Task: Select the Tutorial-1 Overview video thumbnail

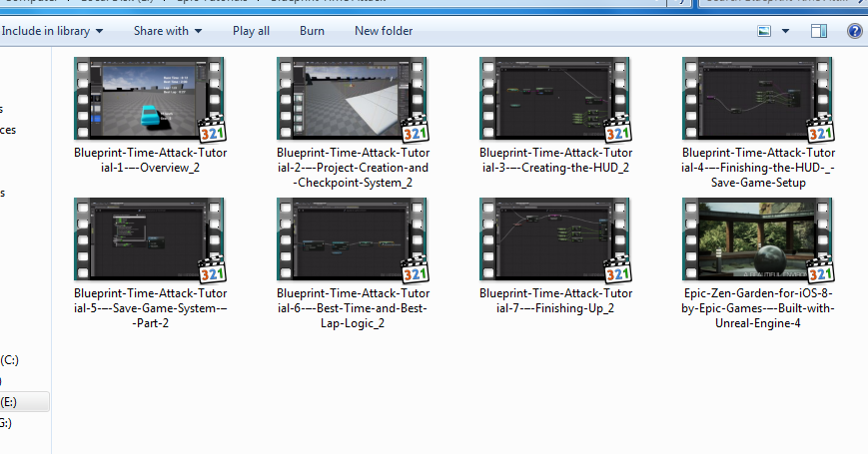Action: coord(150,99)
